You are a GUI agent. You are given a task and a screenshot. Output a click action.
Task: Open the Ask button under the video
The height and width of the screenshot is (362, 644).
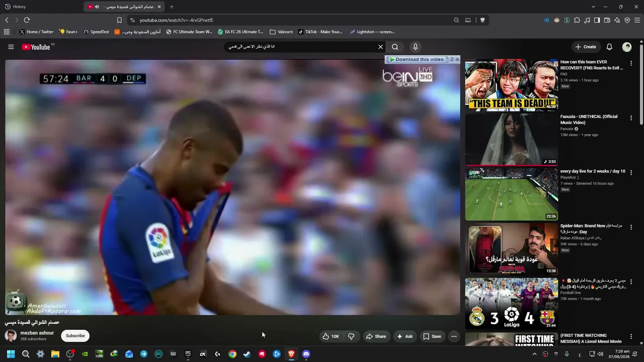(x=405, y=336)
